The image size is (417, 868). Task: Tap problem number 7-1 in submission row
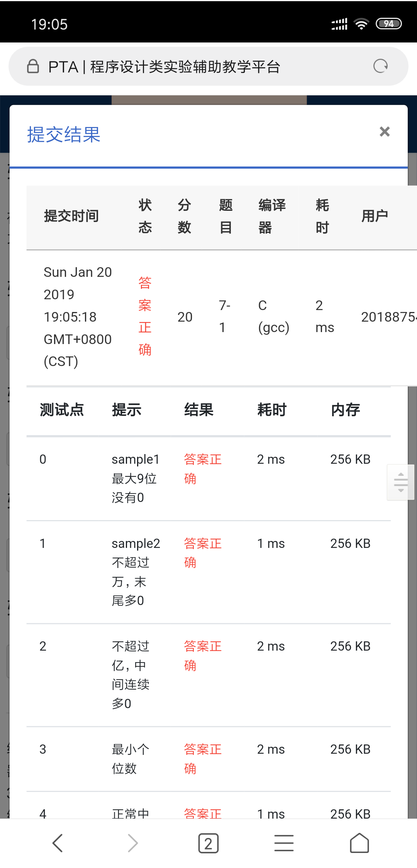224,316
